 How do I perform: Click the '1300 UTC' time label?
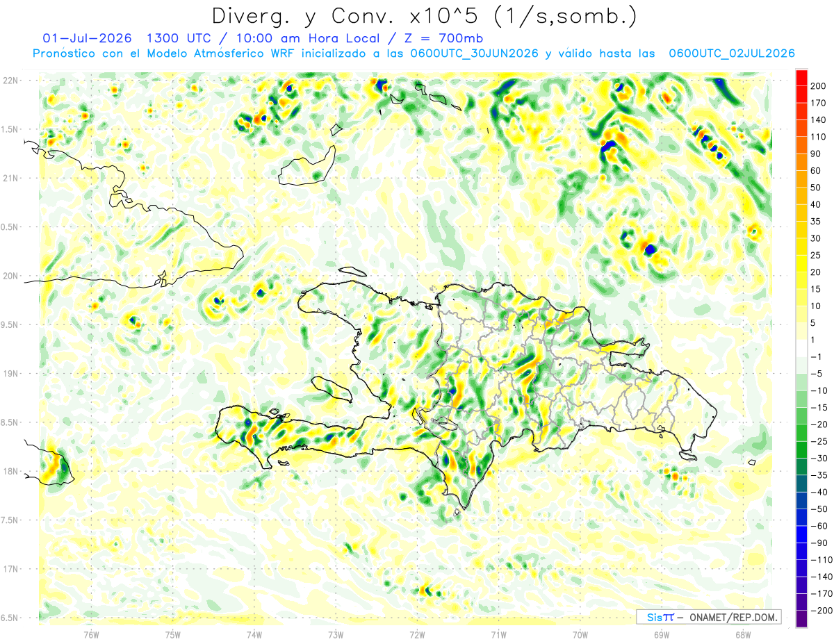179,38
